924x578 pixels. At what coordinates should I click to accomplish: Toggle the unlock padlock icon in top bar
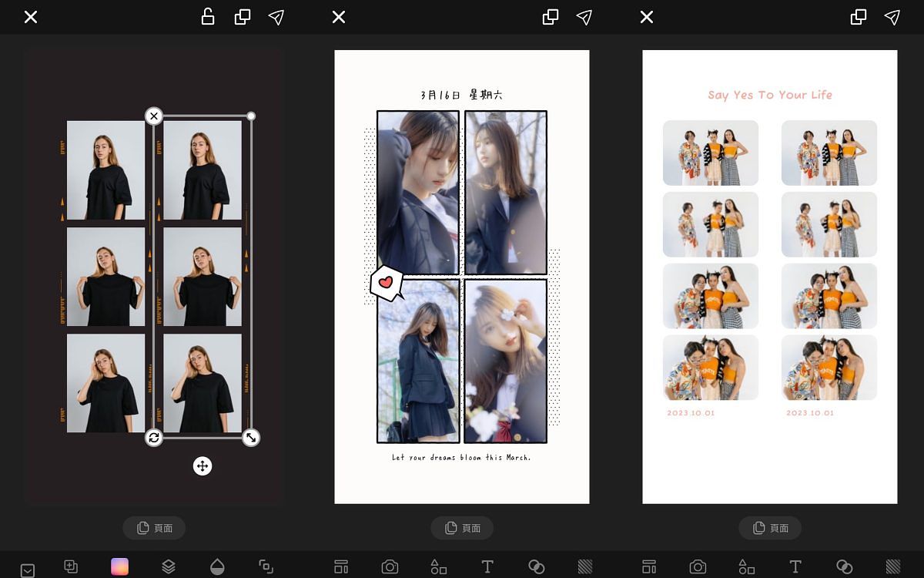pos(208,17)
